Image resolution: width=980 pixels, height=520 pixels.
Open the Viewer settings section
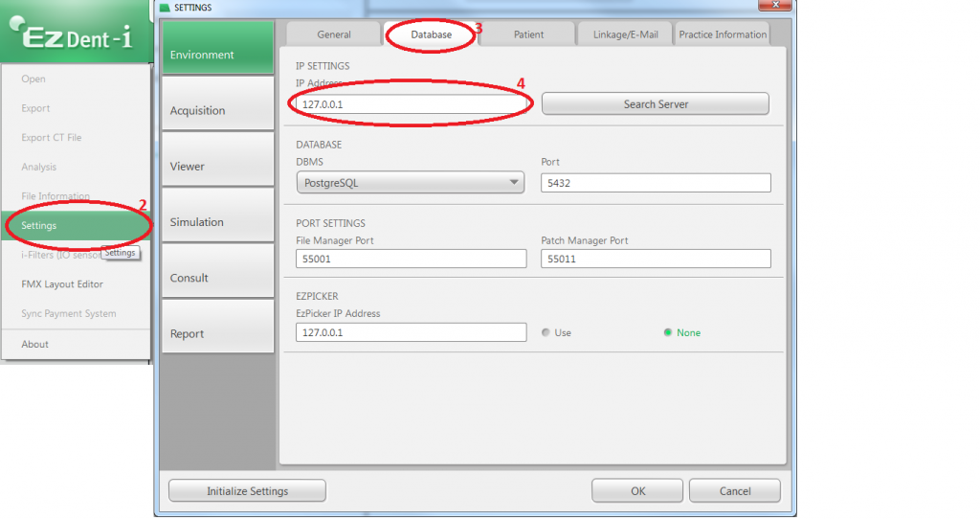[x=218, y=159]
